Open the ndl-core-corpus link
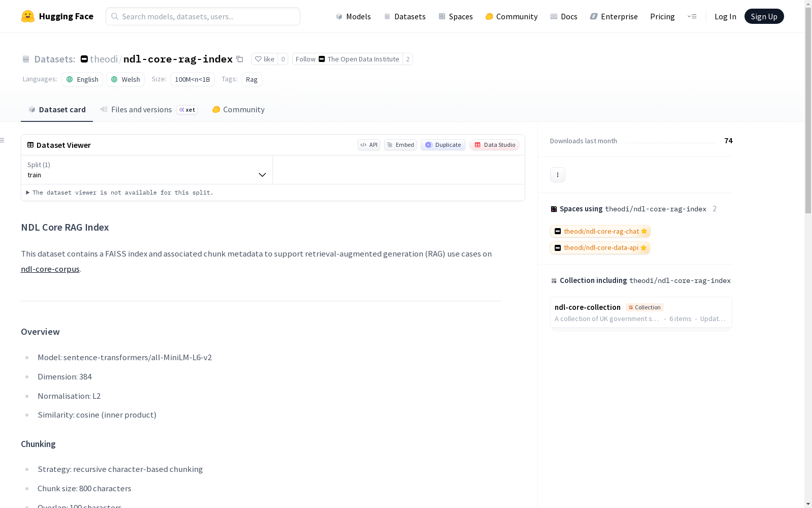 [x=50, y=269]
